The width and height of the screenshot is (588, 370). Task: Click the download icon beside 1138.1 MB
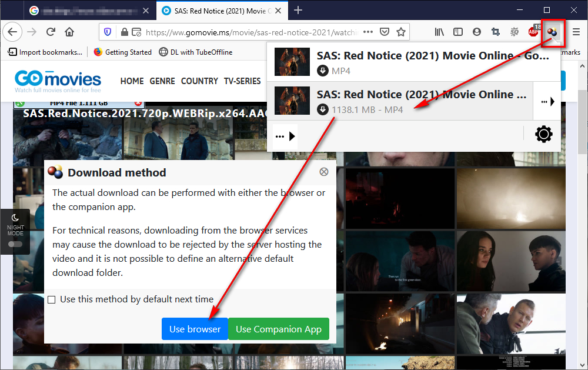click(x=322, y=109)
